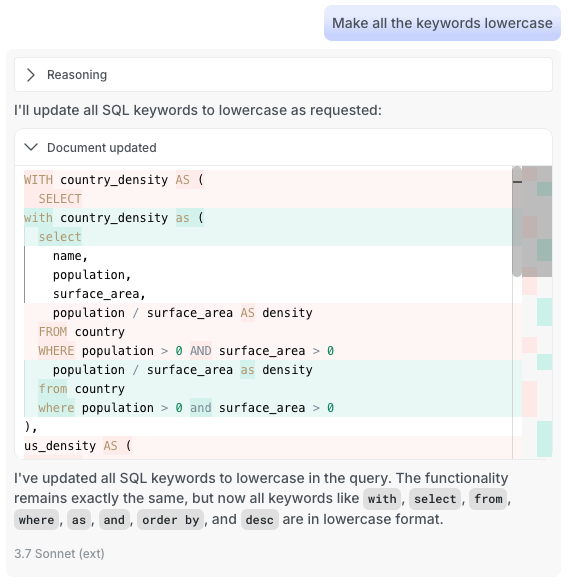
Task: Open the Reasoning label text
Action: pyautogui.click(x=77, y=75)
